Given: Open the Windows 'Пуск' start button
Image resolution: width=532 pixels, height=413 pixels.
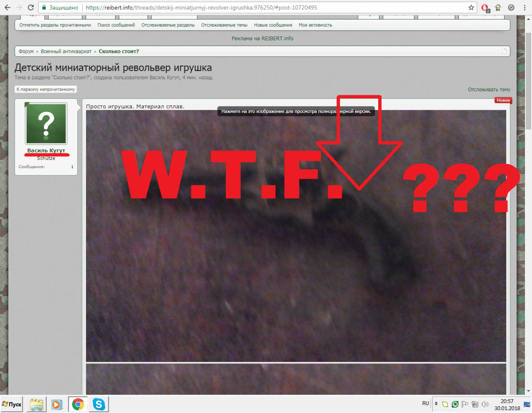Looking at the screenshot, I should (x=12, y=404).
